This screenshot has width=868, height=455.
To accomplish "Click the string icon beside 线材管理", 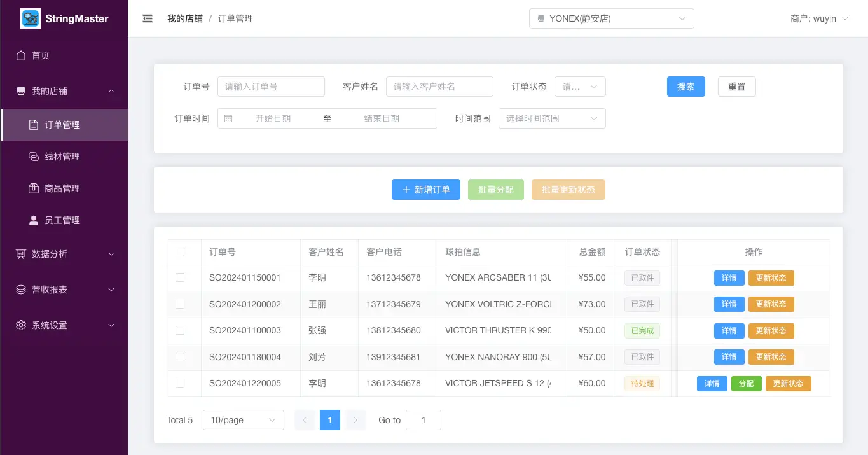I will [x=34, y=157].
